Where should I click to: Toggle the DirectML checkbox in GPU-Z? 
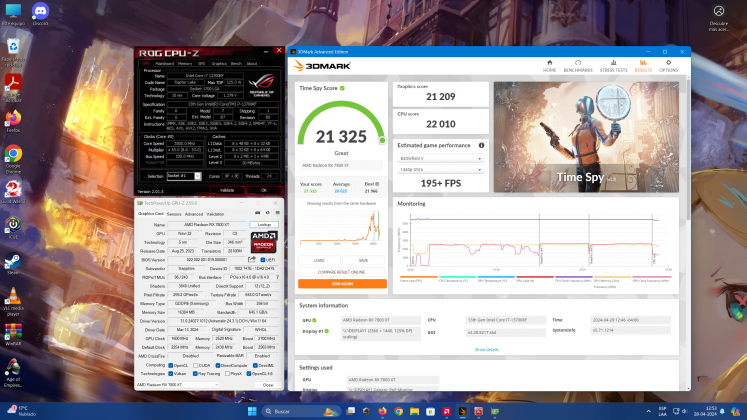point(255,365)
